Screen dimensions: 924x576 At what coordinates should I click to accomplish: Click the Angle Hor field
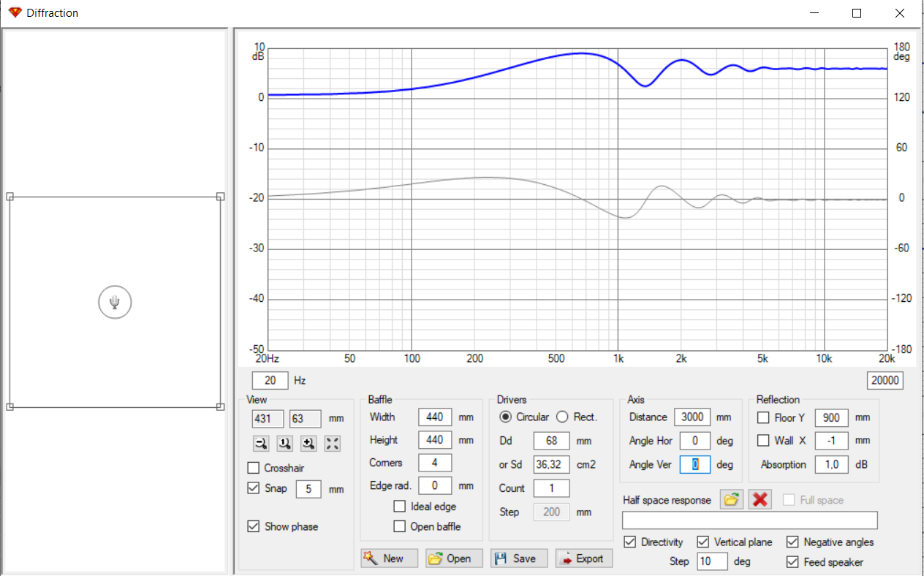694,441
